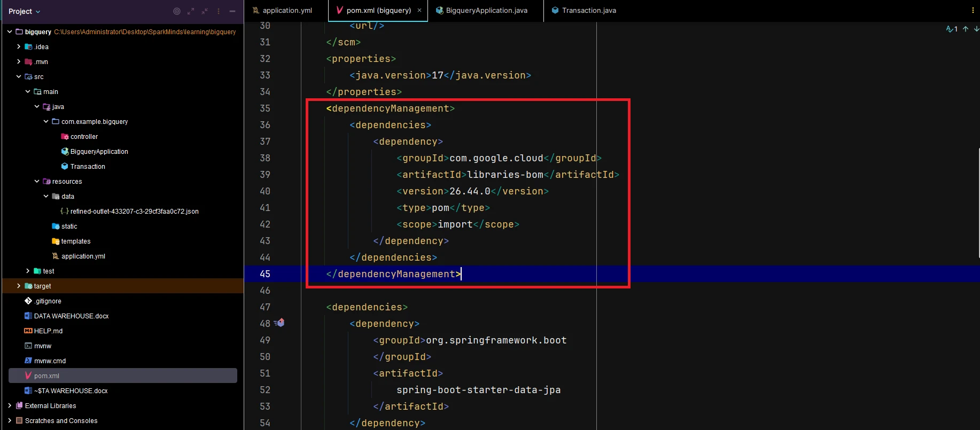
Task: Expand External Libraries node
Action: tap(10, 406)
